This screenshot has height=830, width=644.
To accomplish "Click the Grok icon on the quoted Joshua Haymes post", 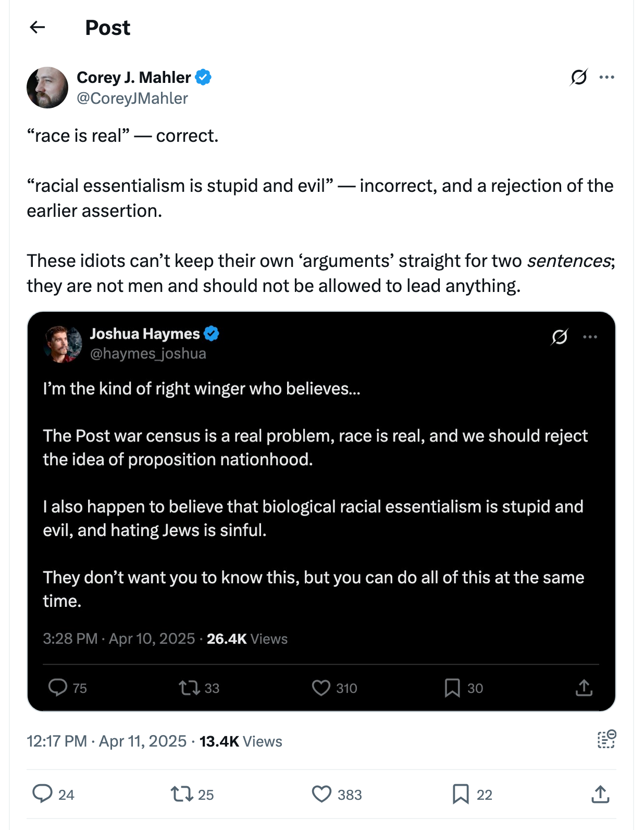I will pyautogui.click(x=559, y=337).
